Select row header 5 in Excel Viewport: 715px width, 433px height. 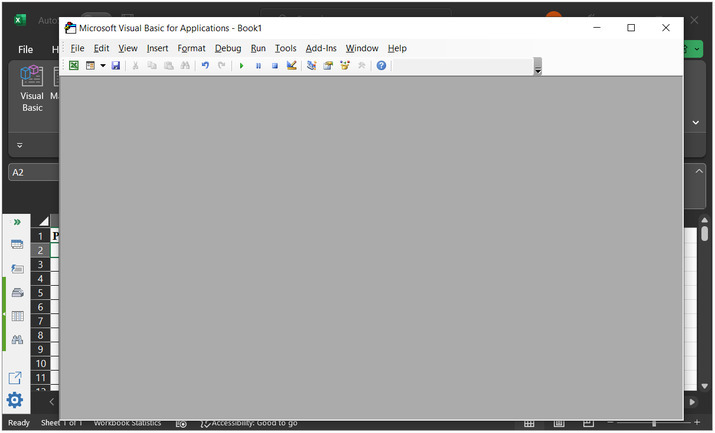pyautogui.click(x=41, y=293)
